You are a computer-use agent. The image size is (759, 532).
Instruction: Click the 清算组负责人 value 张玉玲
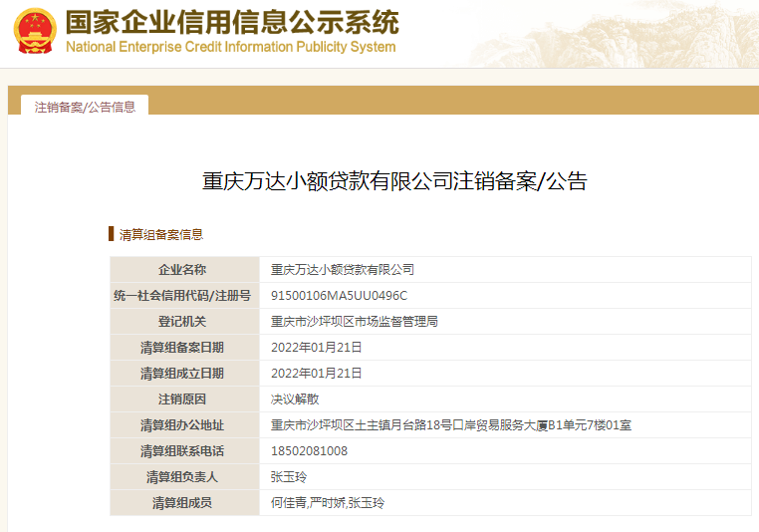[289, 476]
